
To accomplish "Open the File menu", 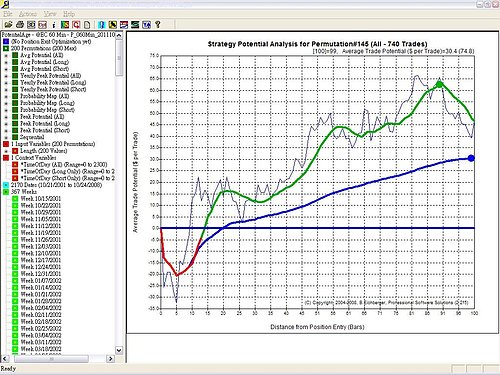I will [8, 14].
